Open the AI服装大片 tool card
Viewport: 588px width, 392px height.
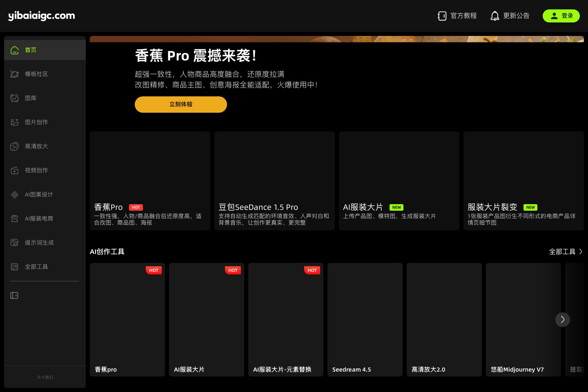(x=207, y=320)
